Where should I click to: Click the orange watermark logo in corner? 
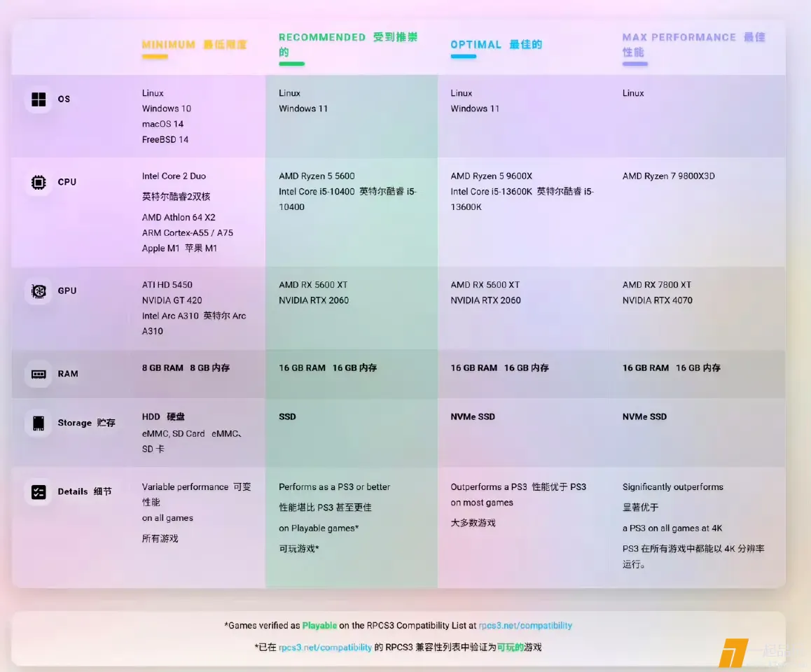tap(732, 652)
